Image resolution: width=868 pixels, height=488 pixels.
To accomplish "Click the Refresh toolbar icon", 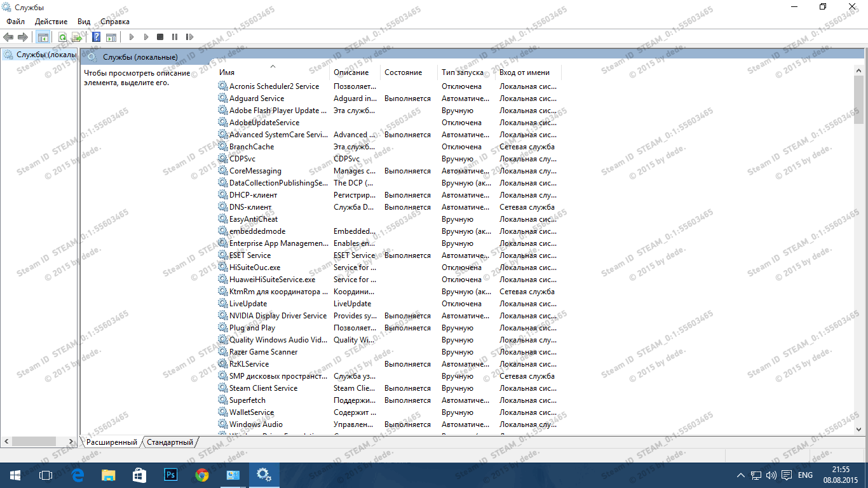I will coord(62,37).
